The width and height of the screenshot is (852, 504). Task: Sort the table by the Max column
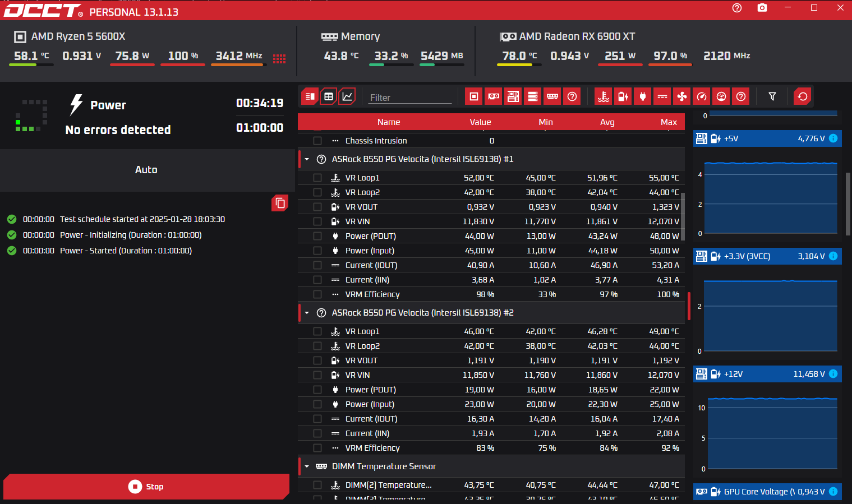[669, 122]
